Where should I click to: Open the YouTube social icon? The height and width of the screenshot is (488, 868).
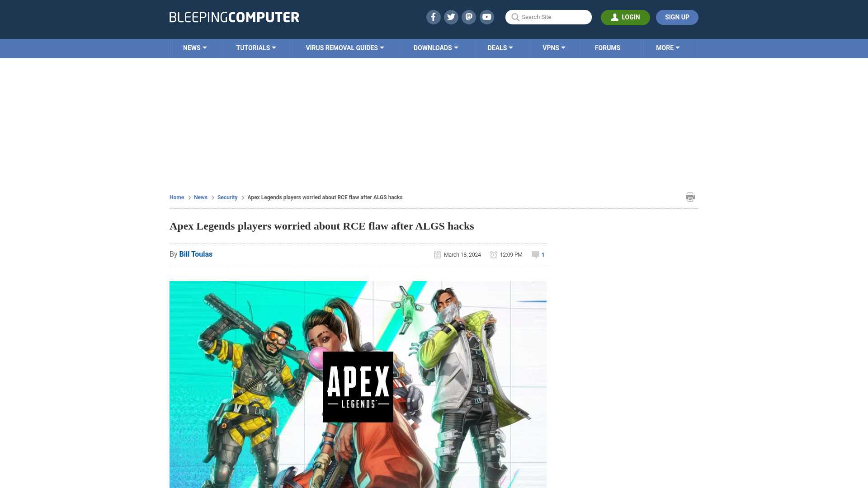487,17
